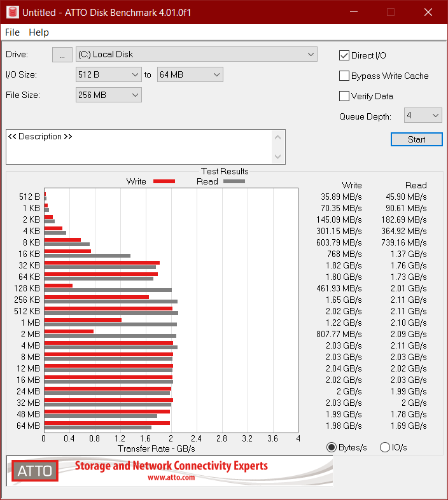The height and width of the screenshot is (500, 448).
Task: Click the 461.93 MB/s write value
Action: click(x=339, y=288)
